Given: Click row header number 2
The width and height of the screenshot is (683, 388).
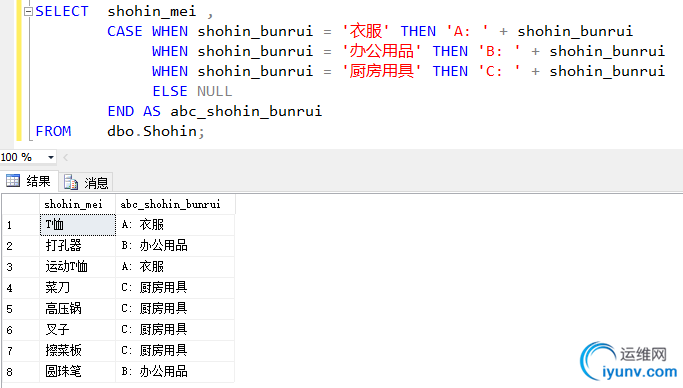Looking at the screenshot, I should (x=21, y=246).
